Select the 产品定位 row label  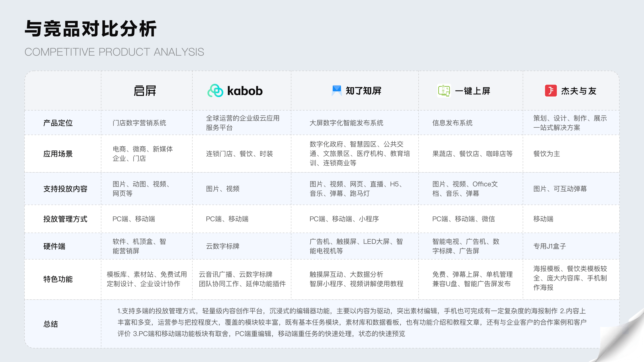pyautogui.click(x=58, y=123)
